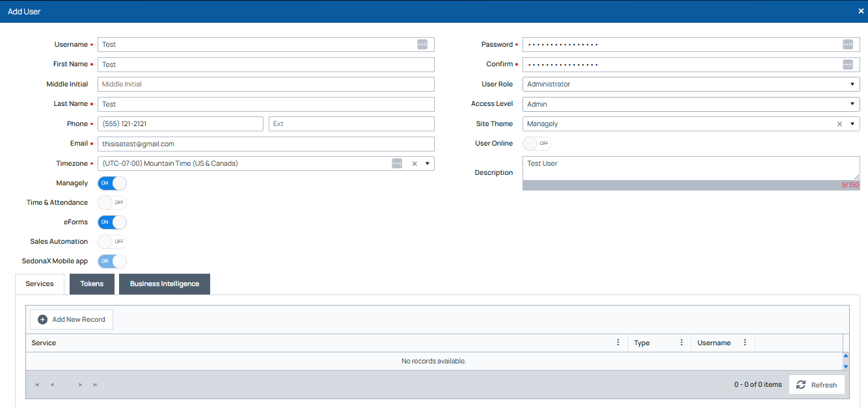This screenshot has height=407, width=868.
Task: Sort by the Service column header
Action: (44, 343)
